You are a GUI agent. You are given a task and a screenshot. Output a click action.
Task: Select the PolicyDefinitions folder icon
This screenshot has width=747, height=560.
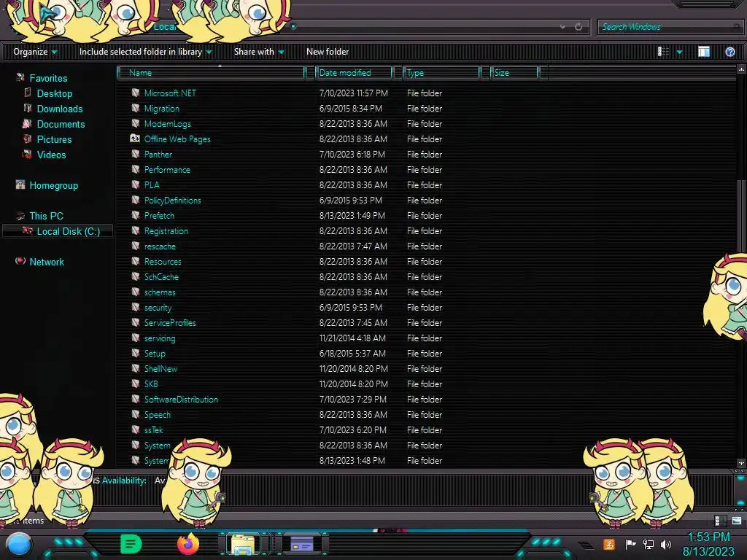135,200
